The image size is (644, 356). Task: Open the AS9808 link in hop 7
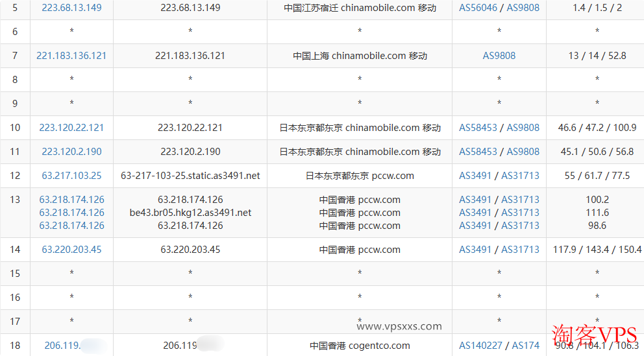click(x=499, y=56)
